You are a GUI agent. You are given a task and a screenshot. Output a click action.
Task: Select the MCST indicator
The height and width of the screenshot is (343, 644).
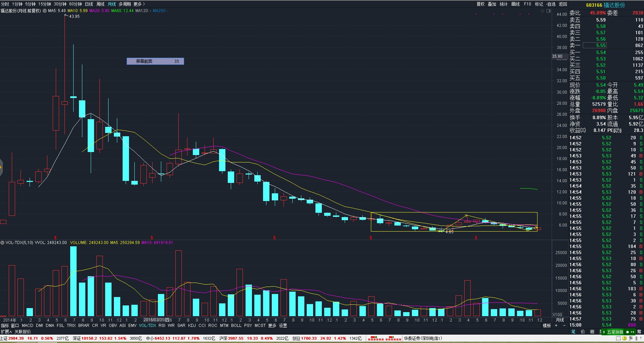click(260, 326)
